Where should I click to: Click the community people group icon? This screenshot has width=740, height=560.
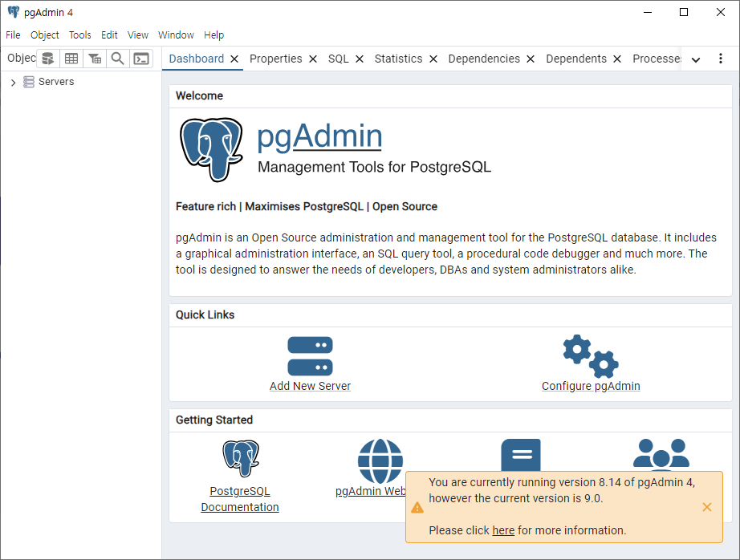(661, 454)
